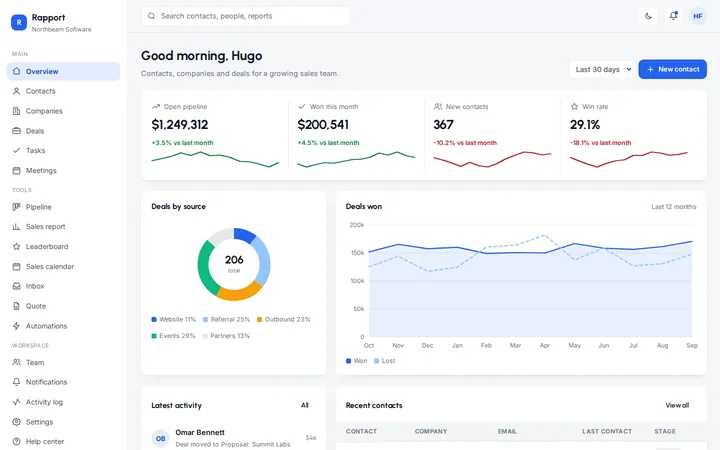Click the search magnifier icon
Image resolution: width=720 pixels, height=450 pixels.
[151, 16]
